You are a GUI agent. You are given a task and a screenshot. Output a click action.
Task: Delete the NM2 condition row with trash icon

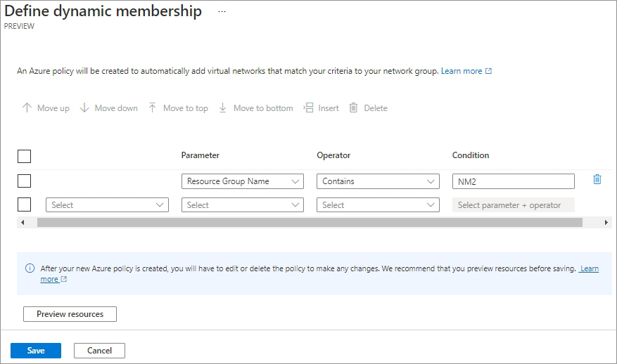597,179
